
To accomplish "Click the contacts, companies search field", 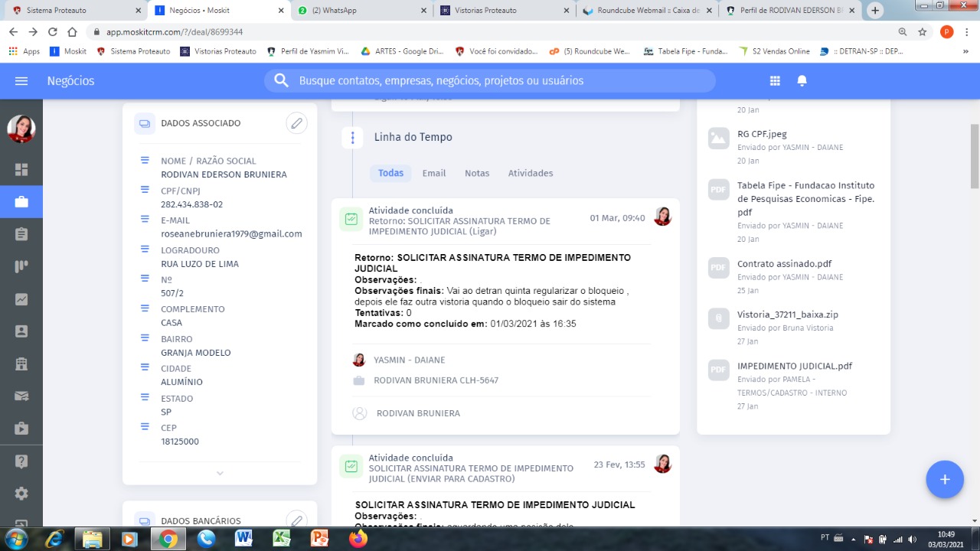I will [490, 81].
